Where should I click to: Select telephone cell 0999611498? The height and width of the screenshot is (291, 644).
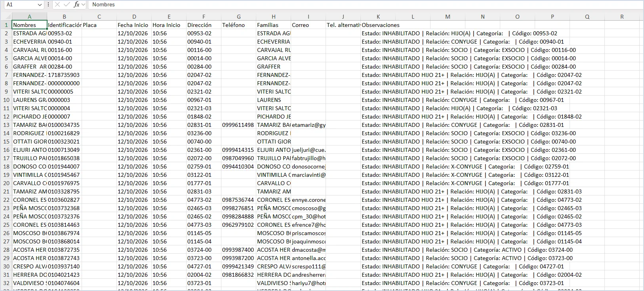(x=238, y=125)
